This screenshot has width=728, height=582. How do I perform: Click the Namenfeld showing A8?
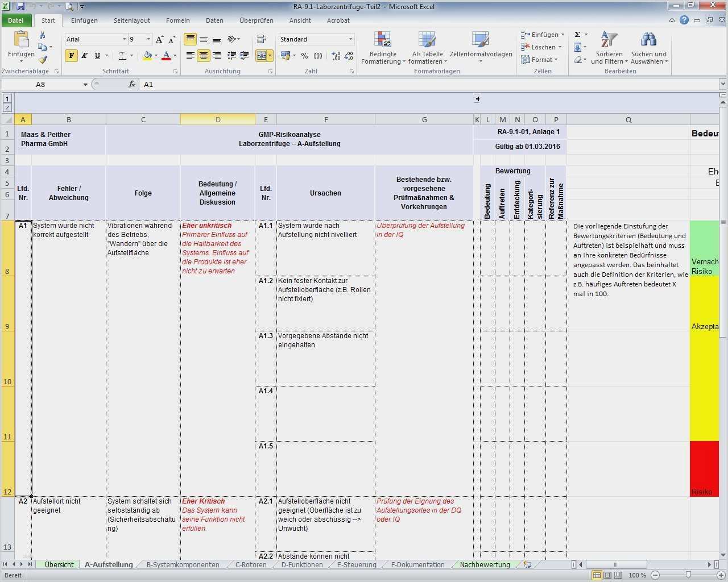pos(41,84)
